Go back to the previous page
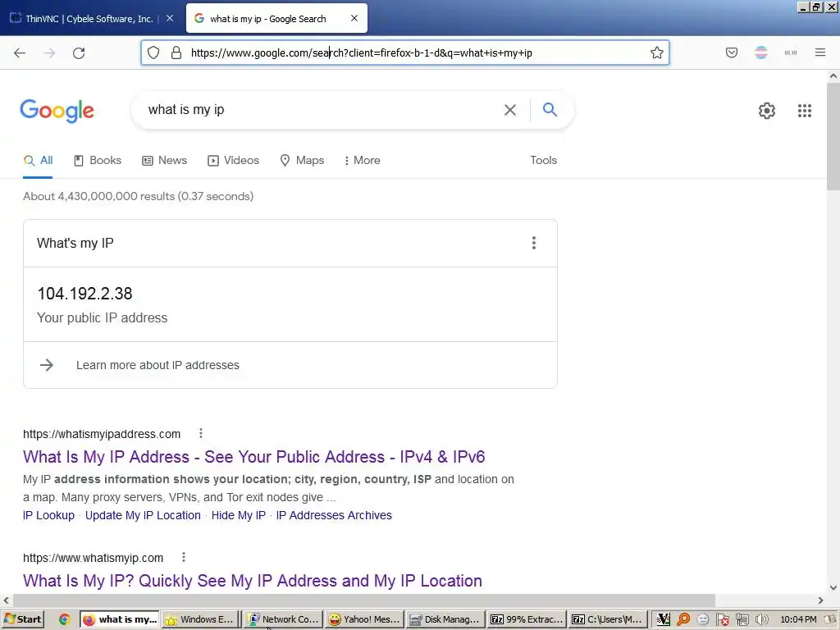 coord(20,52)
